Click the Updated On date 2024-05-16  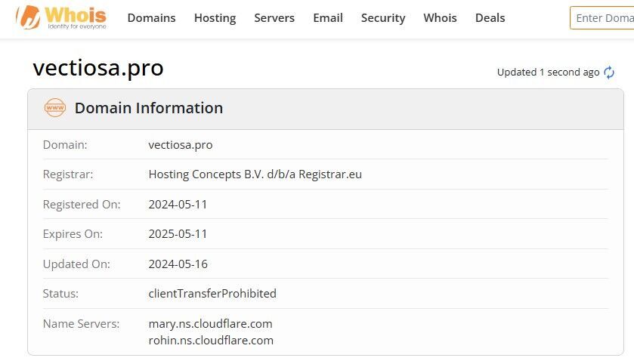178,264
